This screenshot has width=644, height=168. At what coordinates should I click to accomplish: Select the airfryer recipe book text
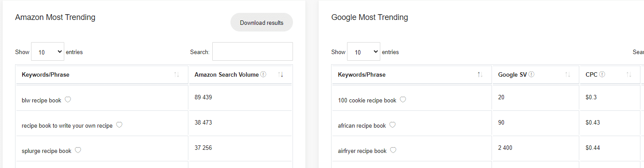pos(362,151)
